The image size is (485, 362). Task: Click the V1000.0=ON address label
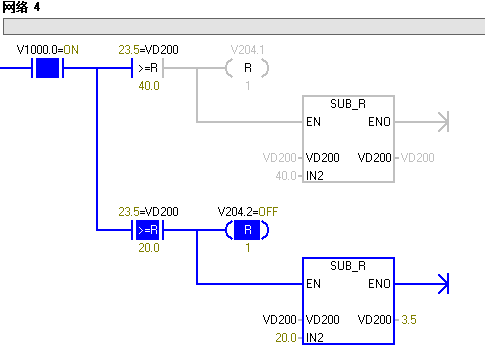[48, 50]
